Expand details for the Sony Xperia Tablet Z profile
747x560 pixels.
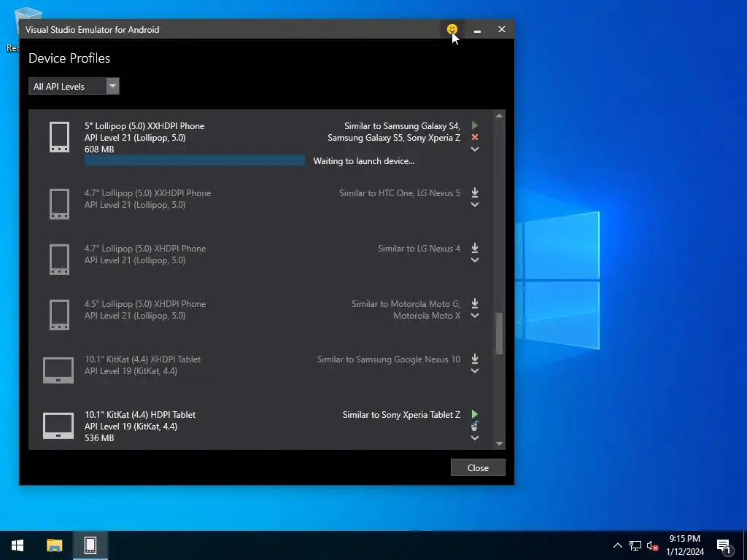click(x=474, y=438)
